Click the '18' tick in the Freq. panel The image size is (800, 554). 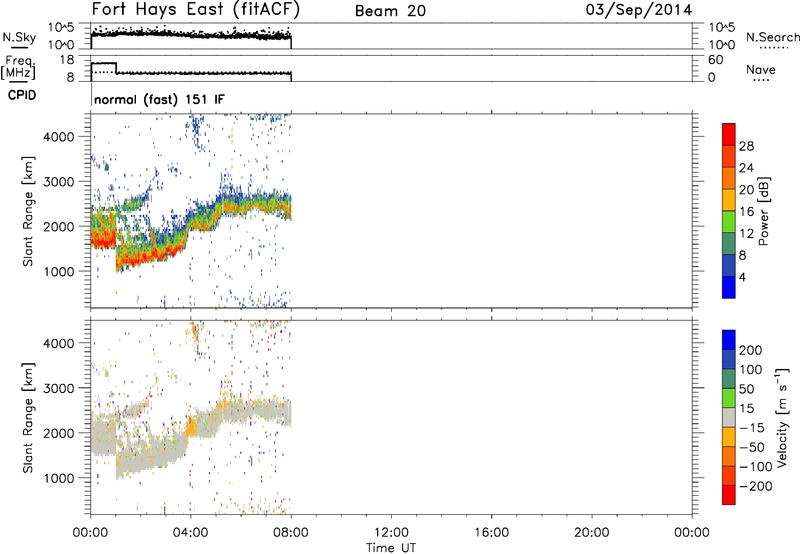click(x=67, y=60)
